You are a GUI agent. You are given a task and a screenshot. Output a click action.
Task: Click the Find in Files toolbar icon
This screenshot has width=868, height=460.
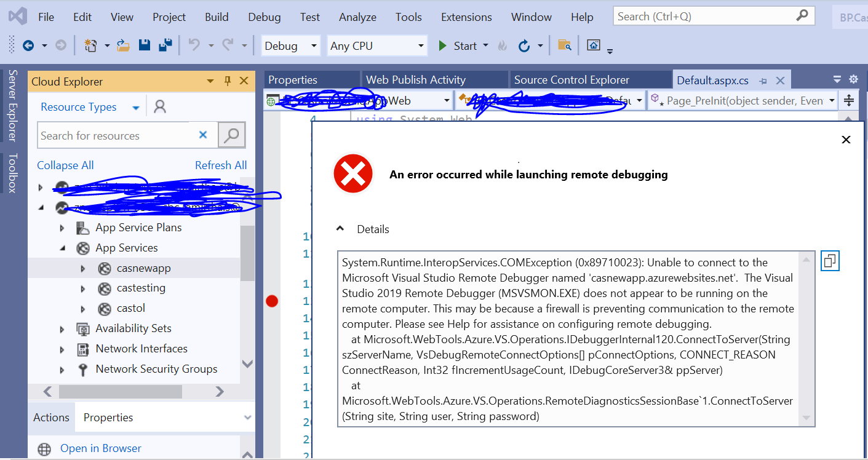pyautogui.click(x=563, y=45)
